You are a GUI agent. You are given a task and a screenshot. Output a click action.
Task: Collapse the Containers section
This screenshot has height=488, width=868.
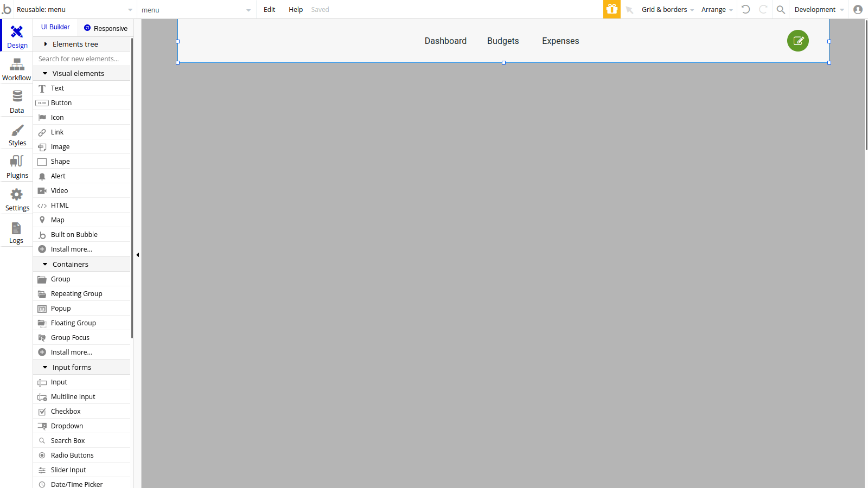pyautogui.click(x=82, y=264)
